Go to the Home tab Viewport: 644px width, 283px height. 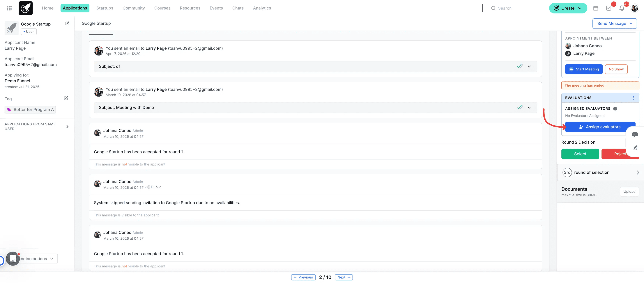tap(47, 8)
